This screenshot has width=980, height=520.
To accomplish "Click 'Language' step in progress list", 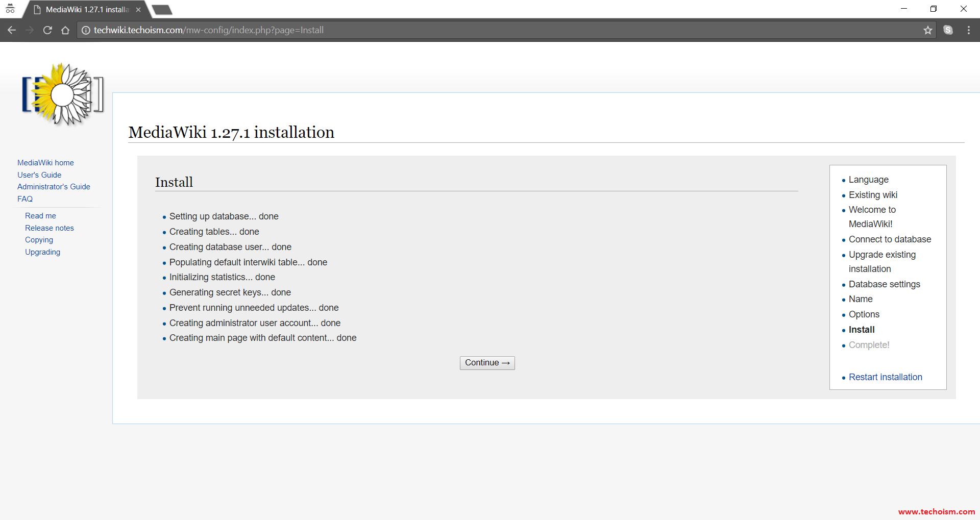I will (x=868, y=180).
